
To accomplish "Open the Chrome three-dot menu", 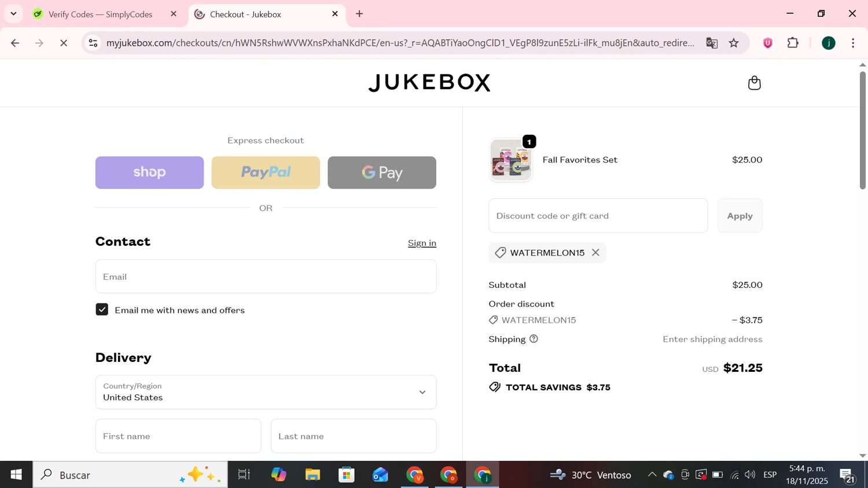I will [853, 43].
